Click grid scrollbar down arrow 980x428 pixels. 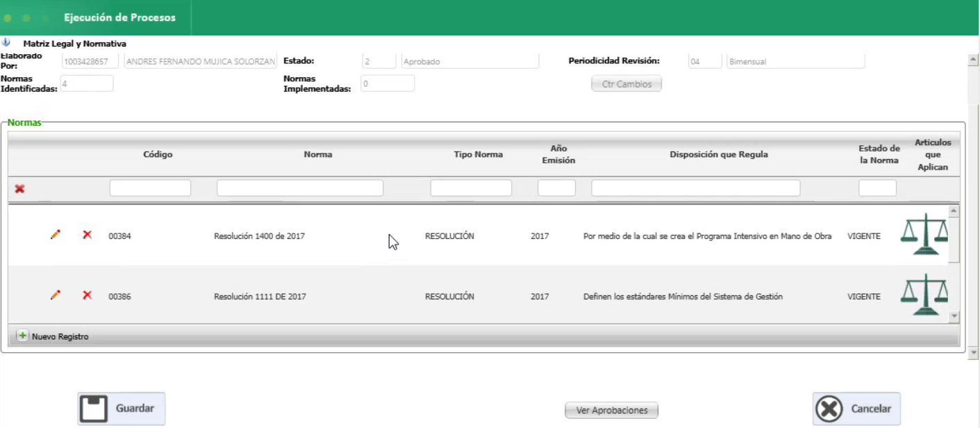click(x=954, y=316)
